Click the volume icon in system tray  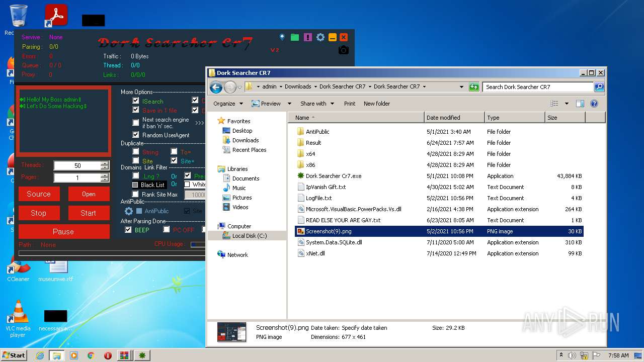pos(572,355)
